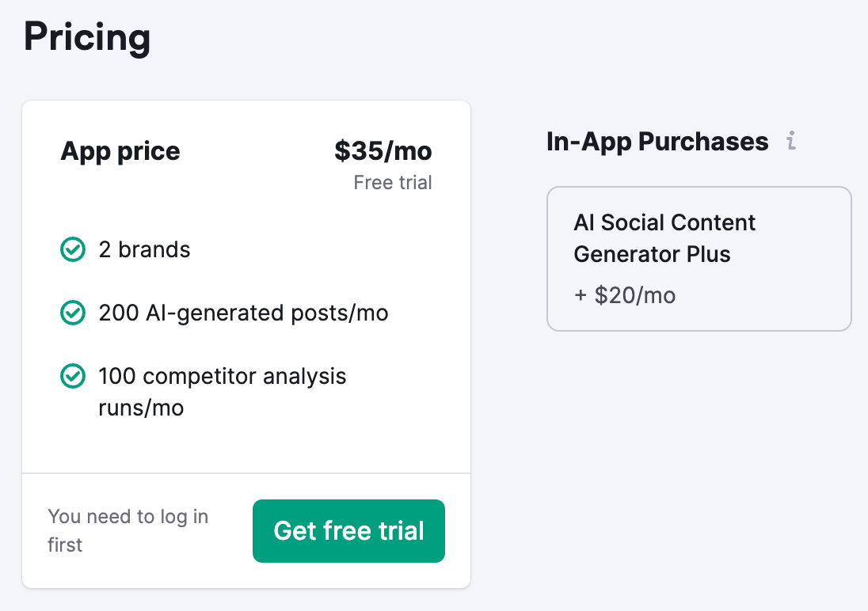
Task: Click the You need to log in text
Action: tap(127, 530)
